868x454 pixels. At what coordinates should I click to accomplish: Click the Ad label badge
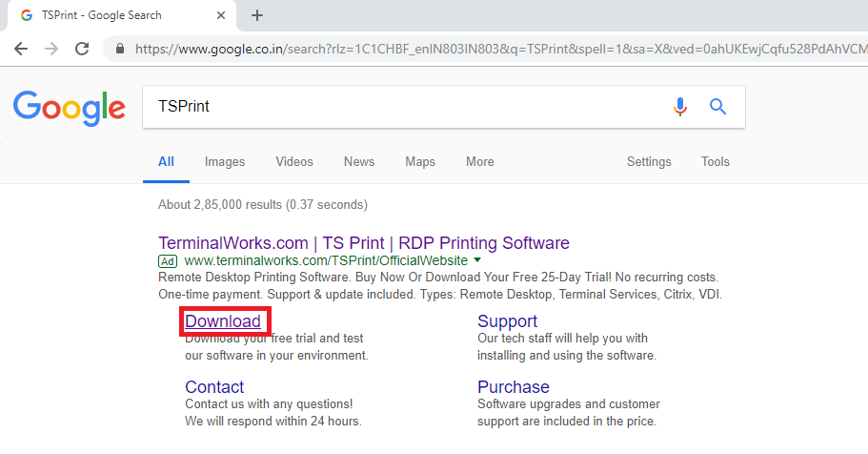tap(168, 261)
